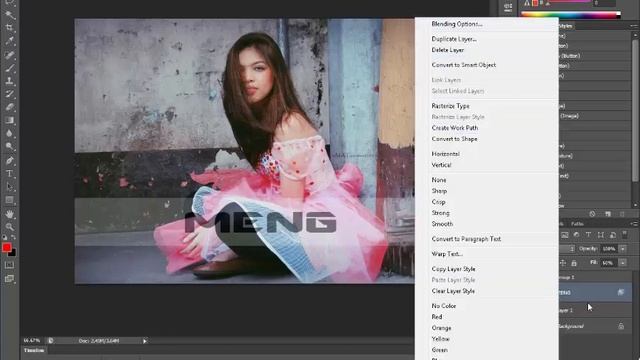Select the Brush tool

[9, 68]
